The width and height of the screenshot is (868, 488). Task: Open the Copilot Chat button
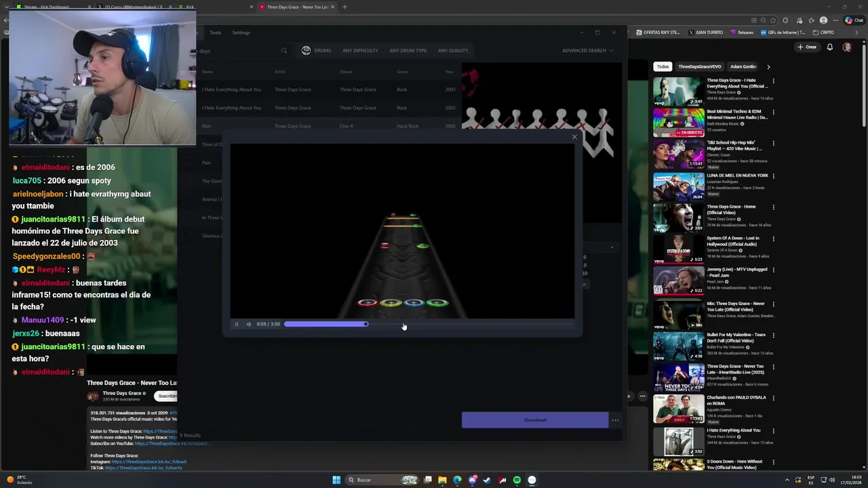[853, 20]
